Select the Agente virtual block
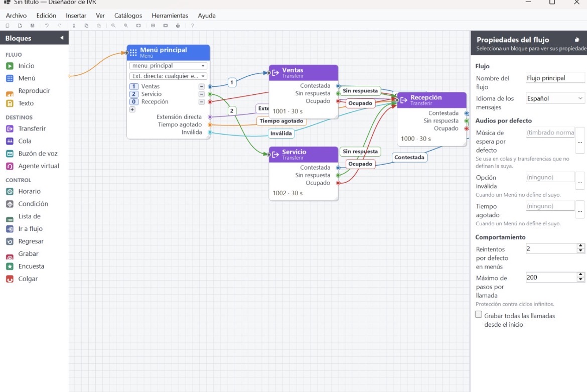Viewport: 587px width, 392px height. pos(33,166)
